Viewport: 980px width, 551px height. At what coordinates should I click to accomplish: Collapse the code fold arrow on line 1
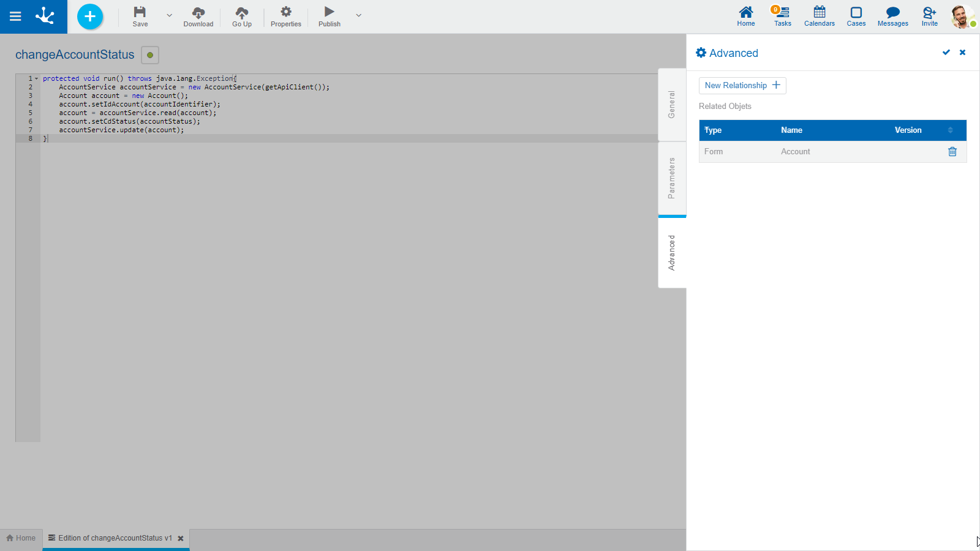coord(37,78)
